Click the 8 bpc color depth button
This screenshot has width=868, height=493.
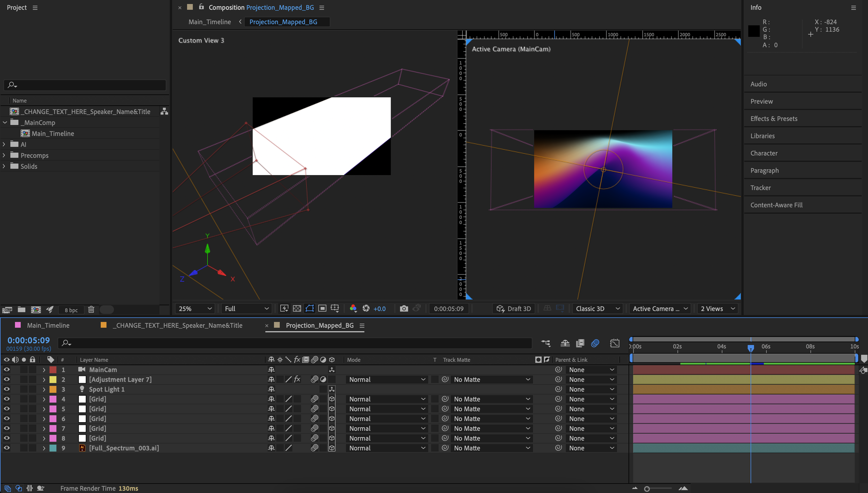[71, 310]
